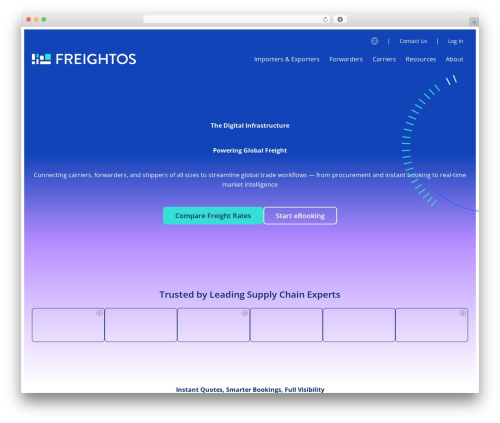500x423 pixels.
Task: Click the plus icon on the last logo card
Action: (x=463, y=313)
